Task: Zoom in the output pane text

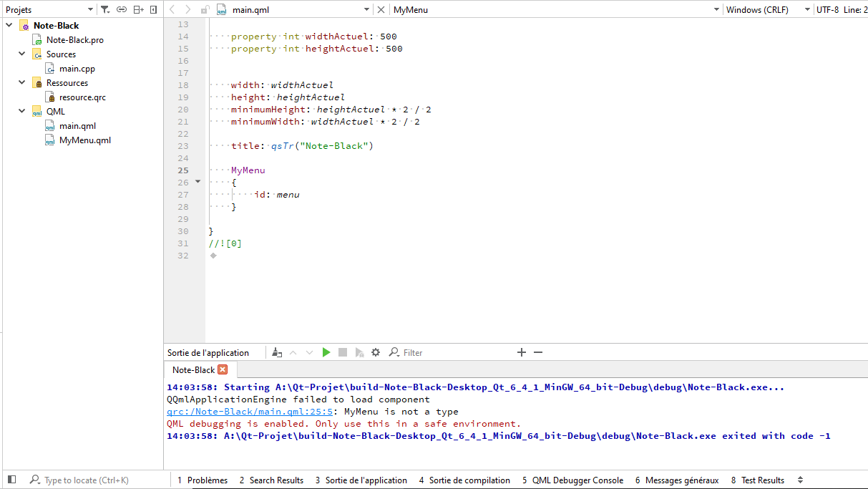Action: 522,352
